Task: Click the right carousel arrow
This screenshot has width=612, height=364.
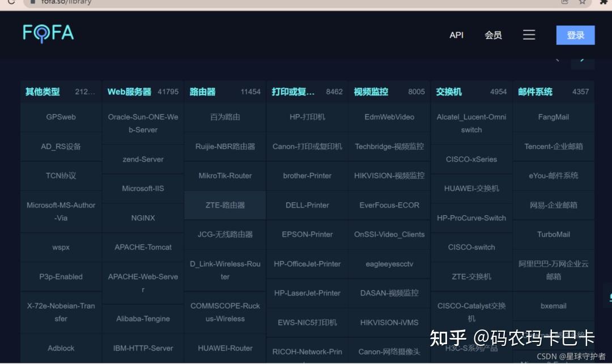Action: [583, 59]
